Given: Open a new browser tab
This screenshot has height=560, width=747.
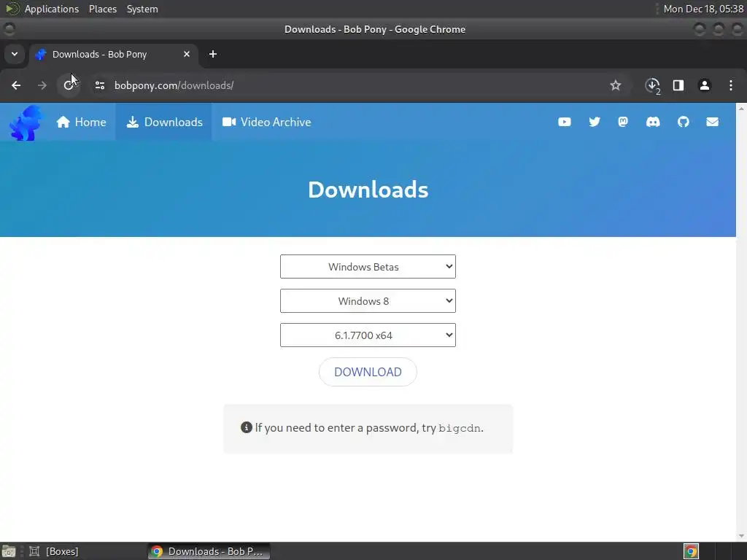Looking at the screenshot, I should click(213, 54).
